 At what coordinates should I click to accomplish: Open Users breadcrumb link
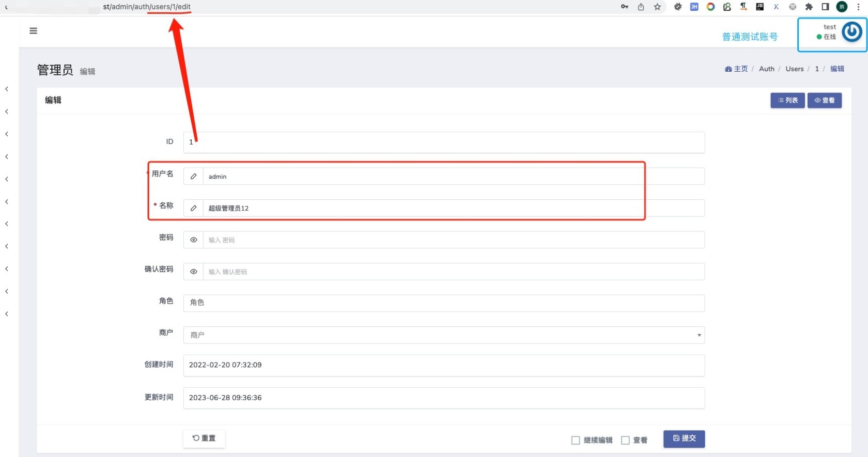pyautogui.click(x=795, y=69)
